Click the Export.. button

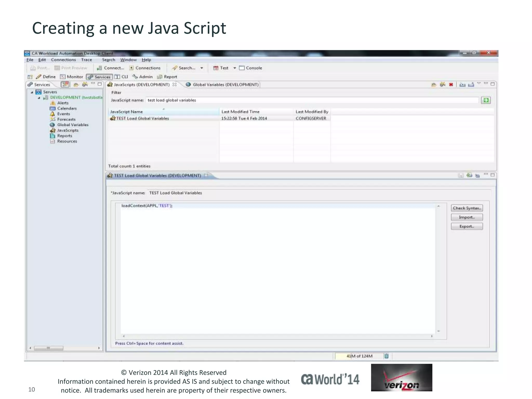pyautogui.click(x=467, y=226)
